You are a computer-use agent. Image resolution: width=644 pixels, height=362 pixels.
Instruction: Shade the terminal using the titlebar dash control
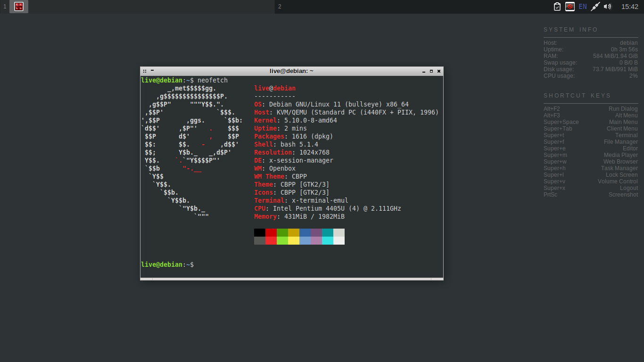(152, 71)
